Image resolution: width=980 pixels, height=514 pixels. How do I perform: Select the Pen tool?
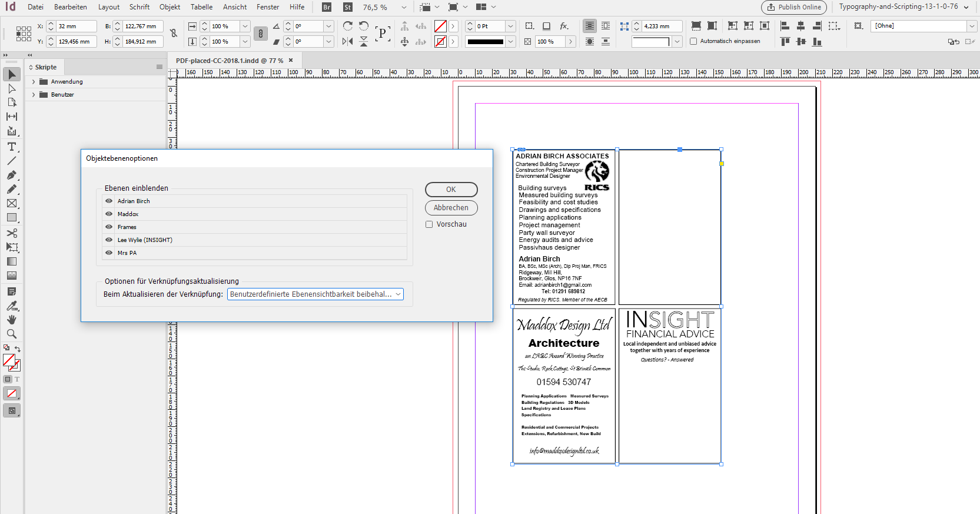[12, 175]
